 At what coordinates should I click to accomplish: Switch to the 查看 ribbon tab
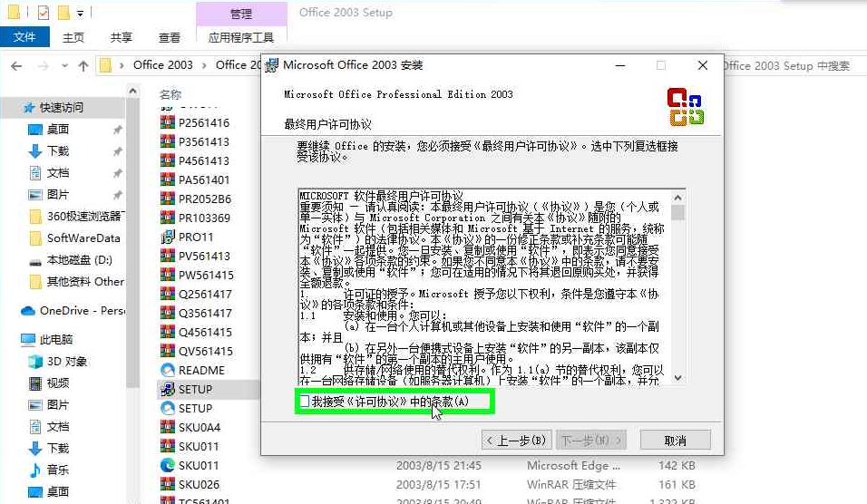[170, 37]
